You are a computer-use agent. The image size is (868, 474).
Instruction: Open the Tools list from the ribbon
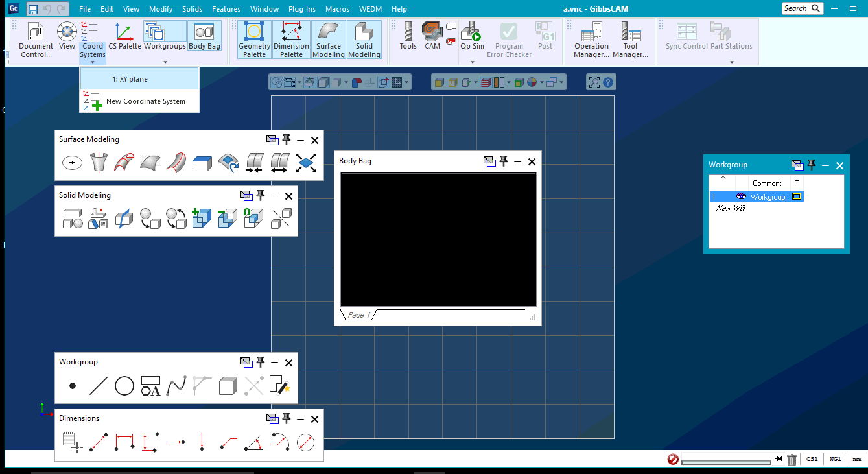point(408,36)
